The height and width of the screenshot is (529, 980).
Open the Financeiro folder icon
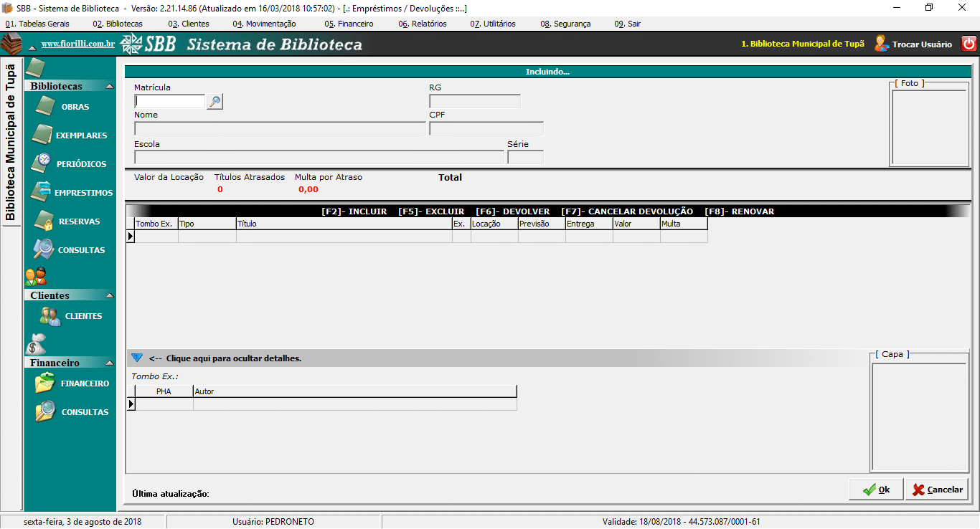(44, 383)
